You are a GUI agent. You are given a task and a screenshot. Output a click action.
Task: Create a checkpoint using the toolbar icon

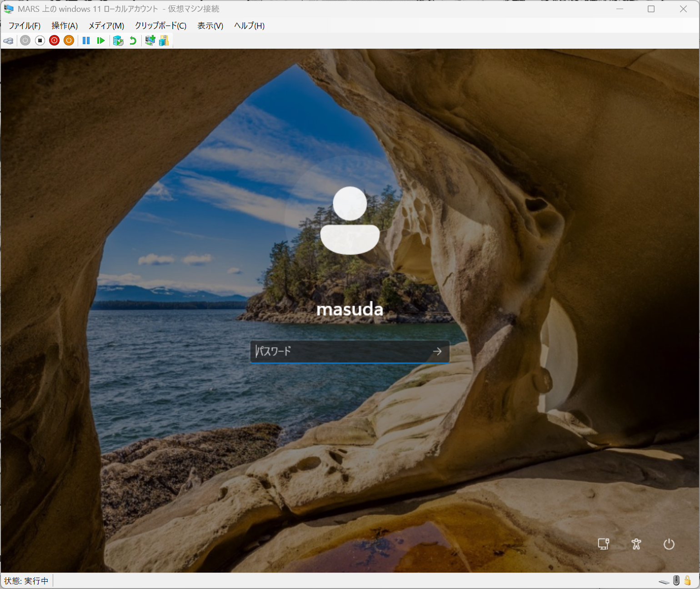click(118, 41)
